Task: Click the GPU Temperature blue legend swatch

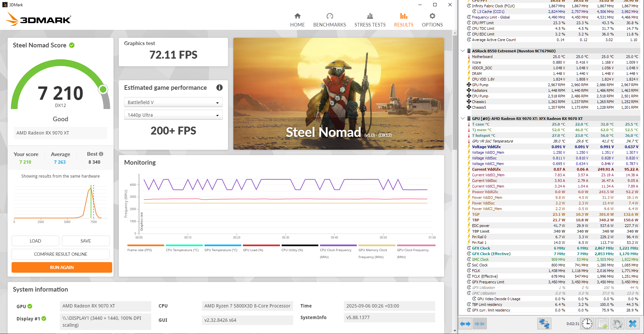Action: (x=223, y=246)
